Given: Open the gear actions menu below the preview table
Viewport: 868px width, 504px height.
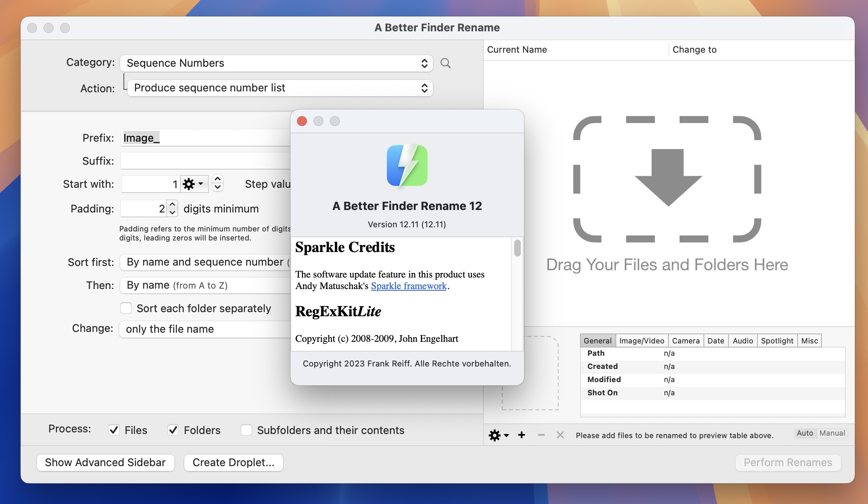Looking at the screenshot, I should pyautogui.click(x=499, y=435).
